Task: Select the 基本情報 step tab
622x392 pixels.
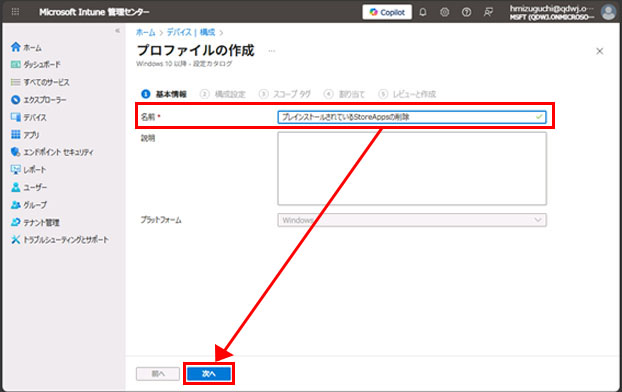Action: 164,94
